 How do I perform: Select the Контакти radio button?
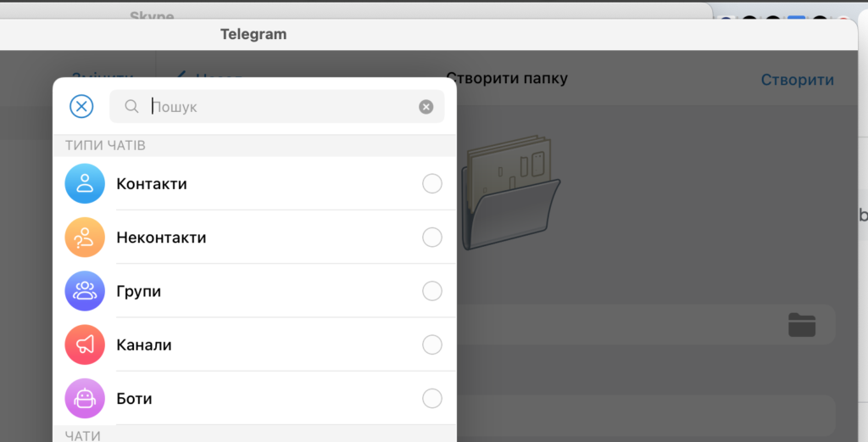[x=432, y=184]
